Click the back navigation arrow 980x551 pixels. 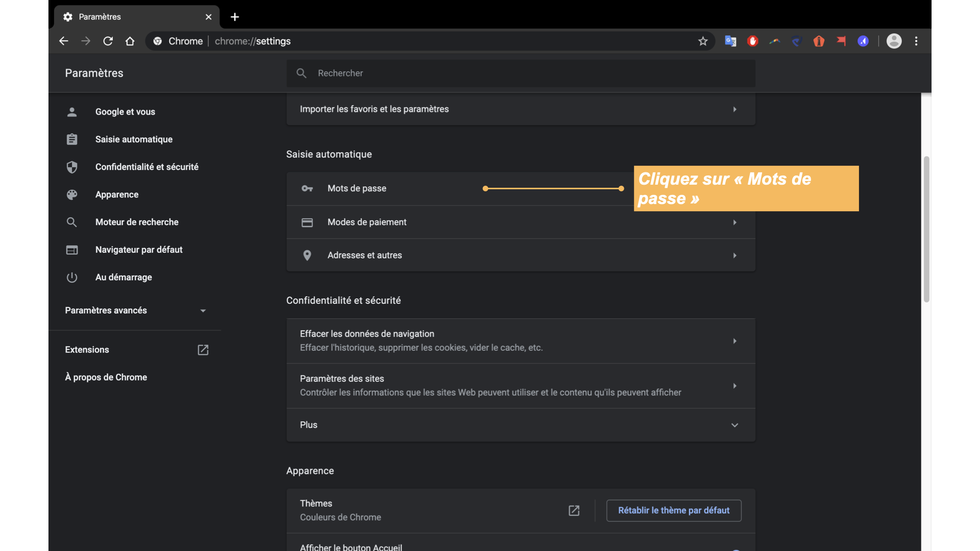click(x=63, y=41)
